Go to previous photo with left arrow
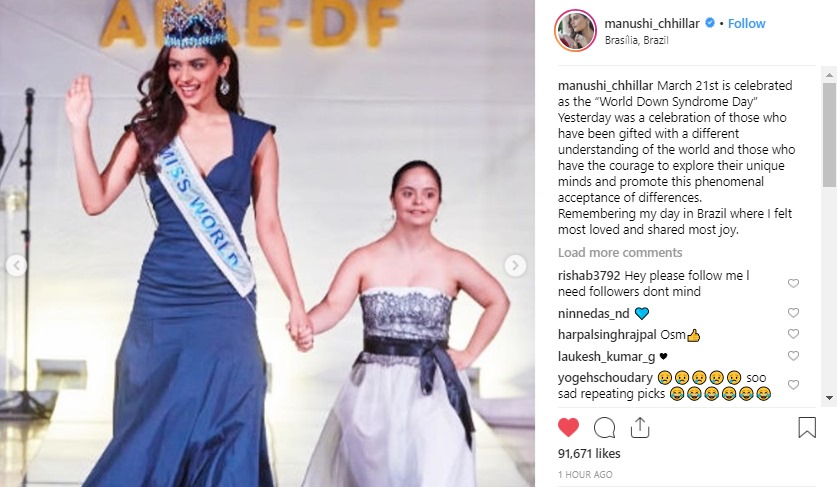837x487 pixels. [16, 265]
